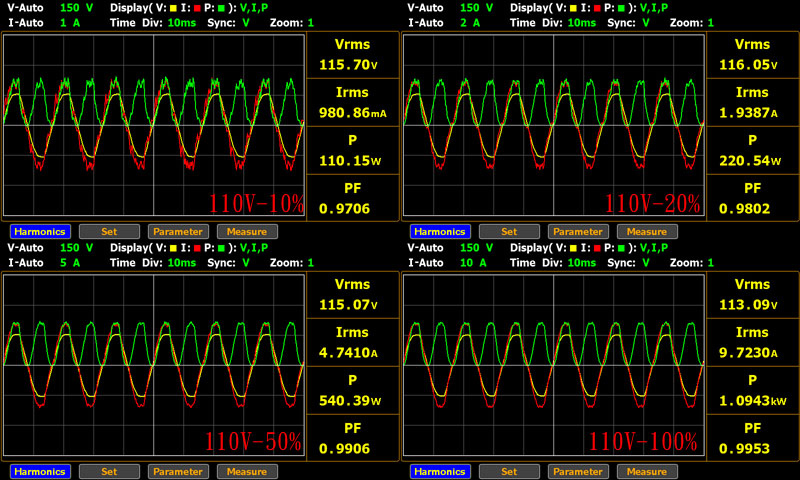Select Measure in the 110V-20% panel
Viewport: 800px width, 480px height.
tap(647, 232)
